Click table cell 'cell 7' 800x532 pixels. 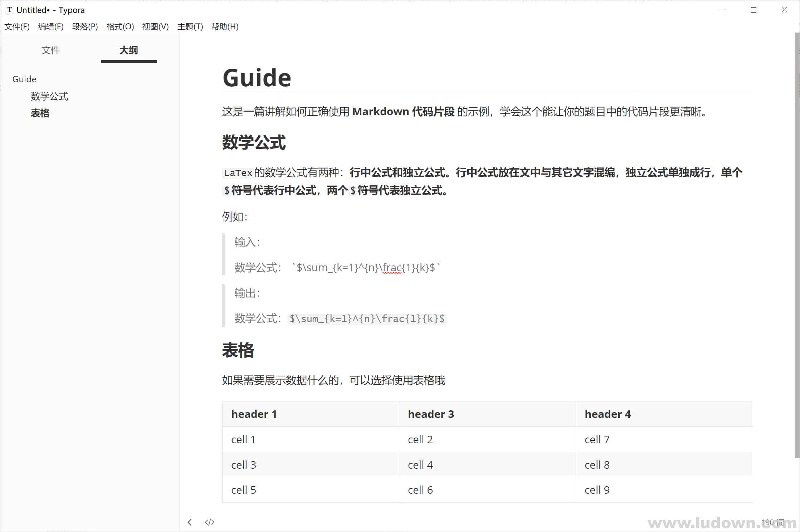[x=664, y=439]
